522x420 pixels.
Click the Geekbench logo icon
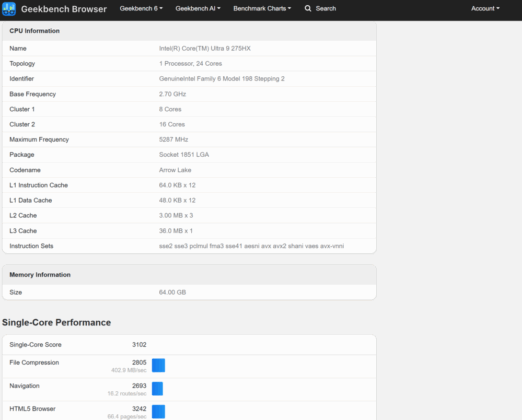[x=9, y=9]
